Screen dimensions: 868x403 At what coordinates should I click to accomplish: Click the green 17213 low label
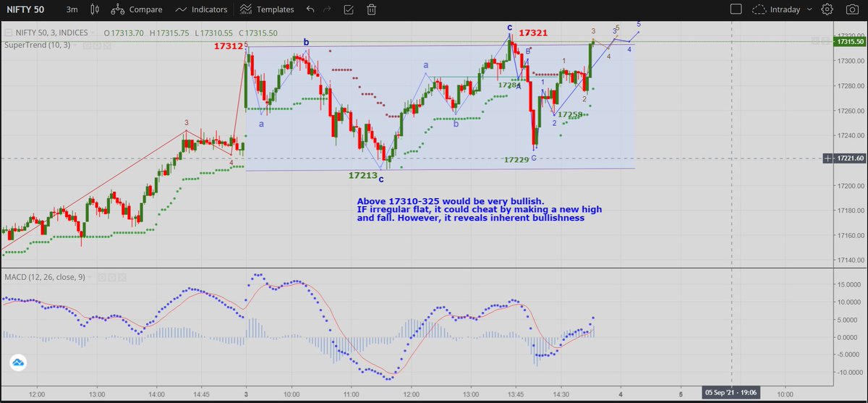[362, 175]
